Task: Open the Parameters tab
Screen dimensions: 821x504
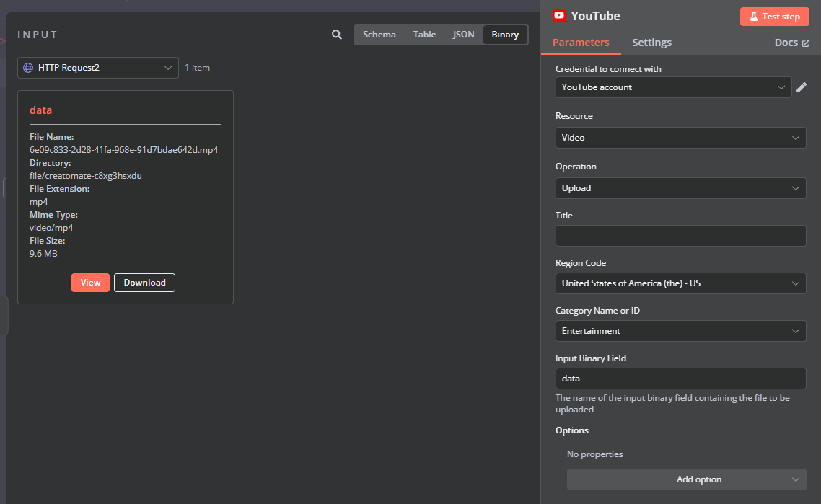Action: coord(581,43)
